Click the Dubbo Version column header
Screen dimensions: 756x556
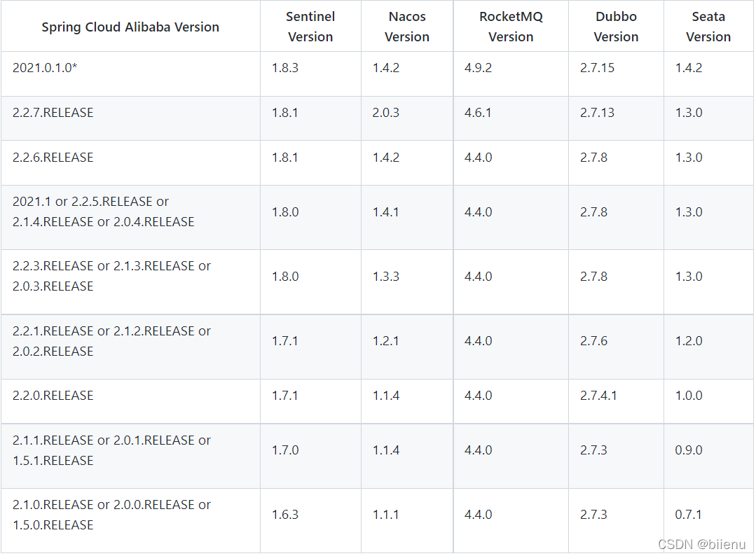(616, 27)
